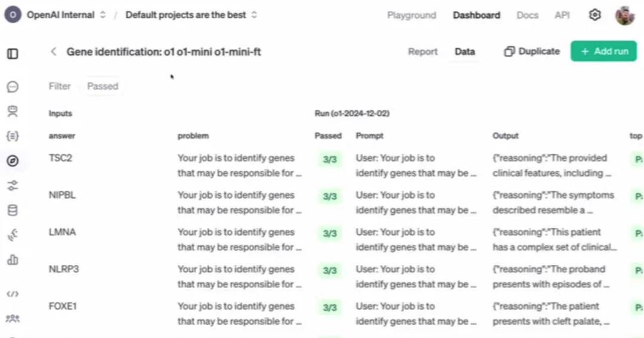The width and height of the screenshot is (644, 338).
Task: Open the usage bar chart icon
Action: [13, 260]
